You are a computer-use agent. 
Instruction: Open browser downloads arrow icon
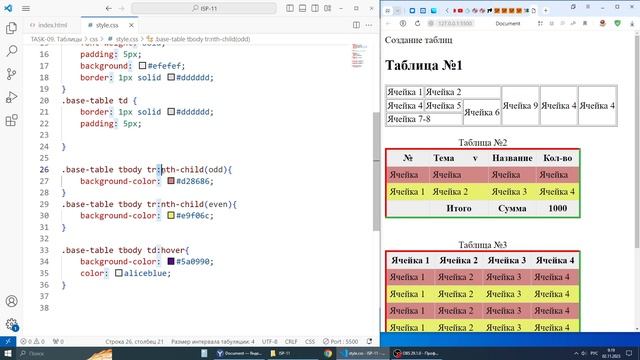[x=632, y=23]
